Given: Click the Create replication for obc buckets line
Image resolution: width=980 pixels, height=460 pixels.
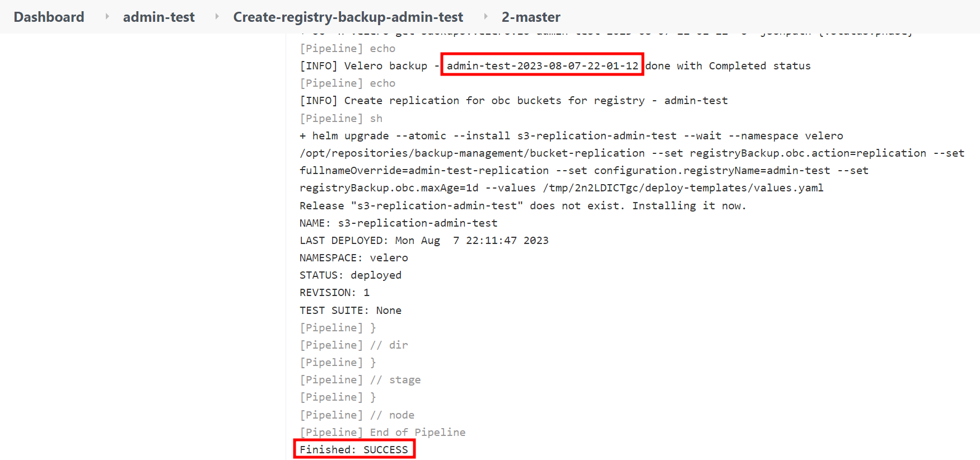Looking at the screenshot, I should (x=514, y=100).
